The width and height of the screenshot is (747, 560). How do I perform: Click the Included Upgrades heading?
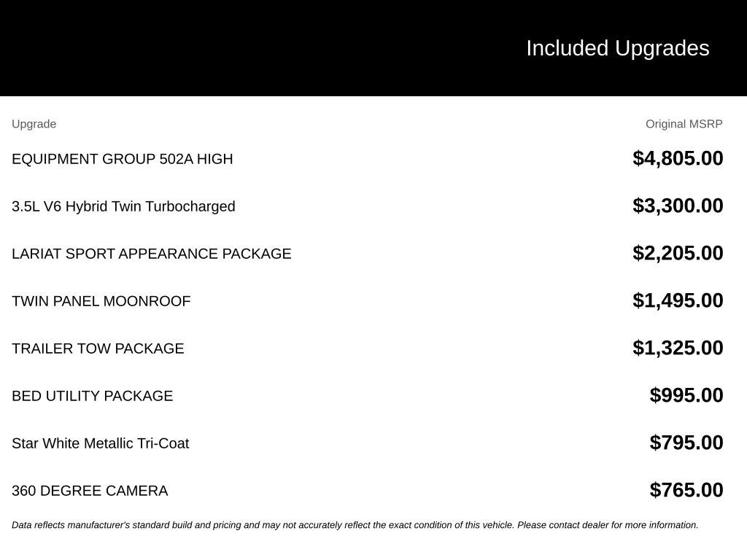617,49
